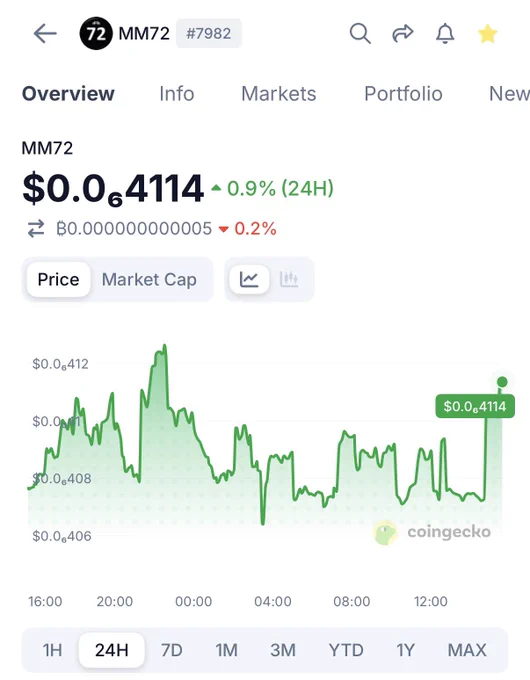Image resolution: width=530 pixels, height=680 pixels.
Task: Tap the green current-price dot on chart
Action: click(x=502, y=382)
